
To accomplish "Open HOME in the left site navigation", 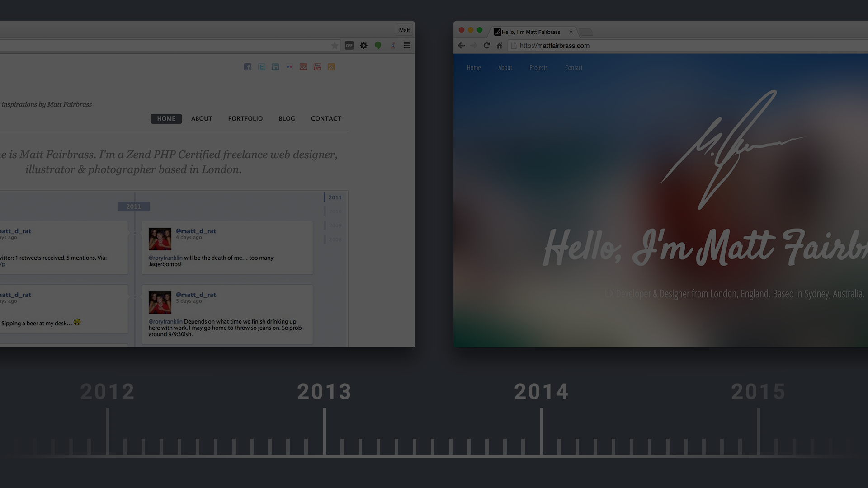I will [x=166, y=119].
